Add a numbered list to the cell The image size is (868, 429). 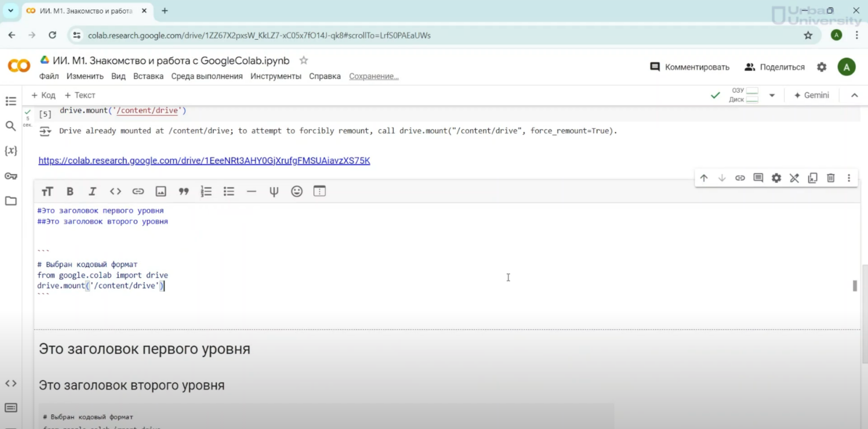coord(206,191)
